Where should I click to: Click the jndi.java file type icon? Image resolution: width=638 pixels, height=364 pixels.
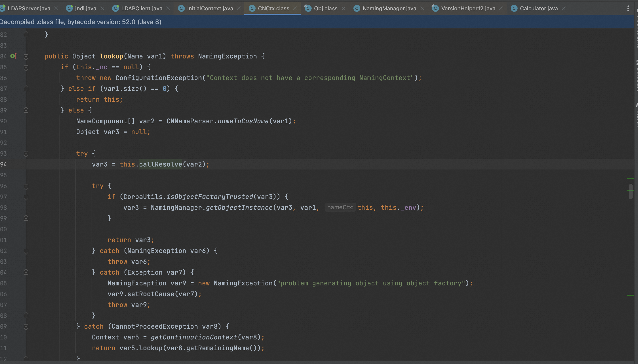pos(69,8)
